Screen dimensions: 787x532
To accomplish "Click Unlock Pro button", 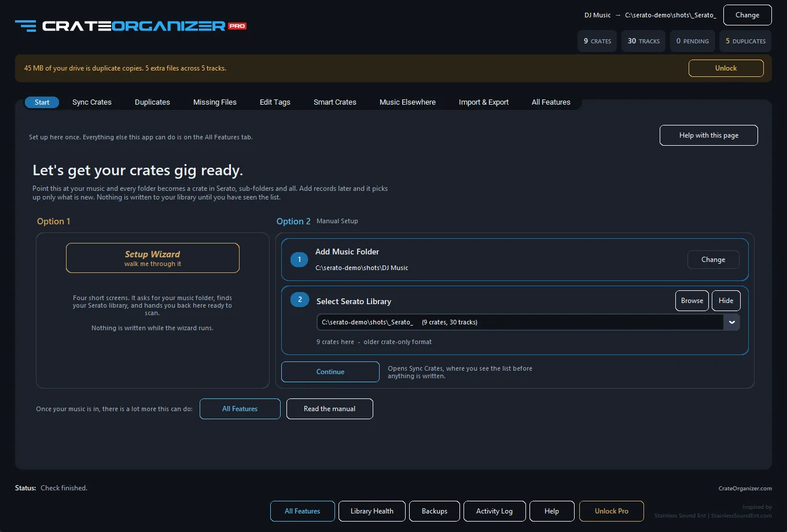I will [x=612, y=511].
